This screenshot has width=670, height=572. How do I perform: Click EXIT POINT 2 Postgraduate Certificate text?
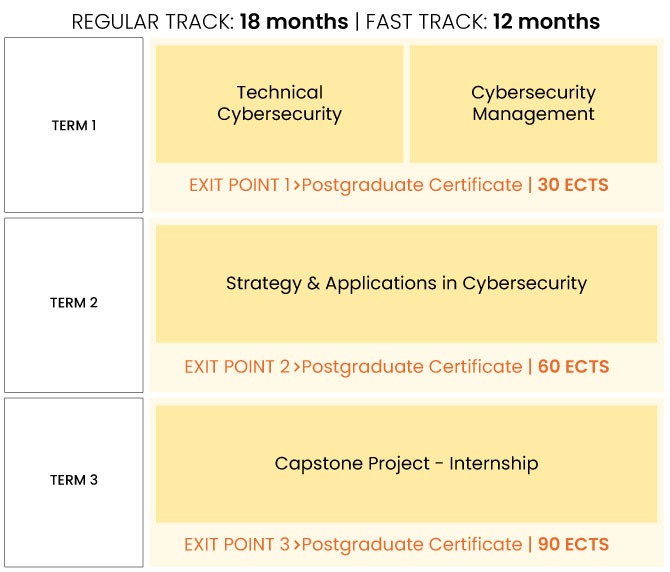click(353, 367)
